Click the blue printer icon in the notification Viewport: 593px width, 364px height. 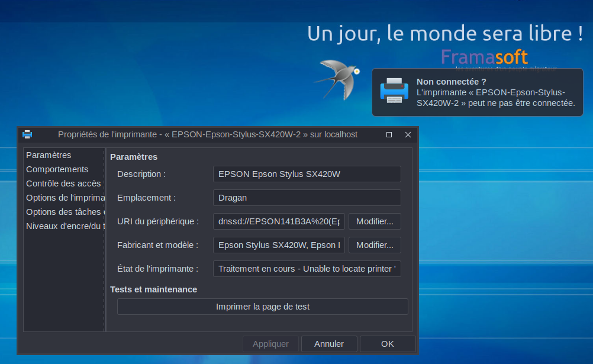394,91
